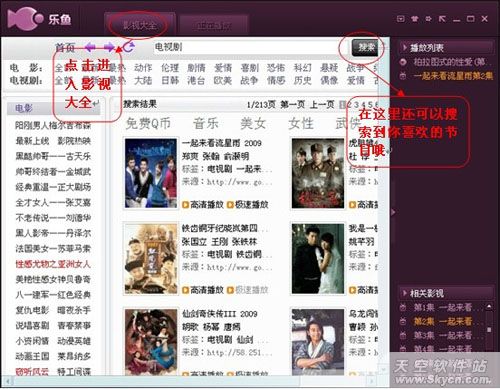Open the 首页 home link
Screen dimensions: 500x389
(65, 47)
